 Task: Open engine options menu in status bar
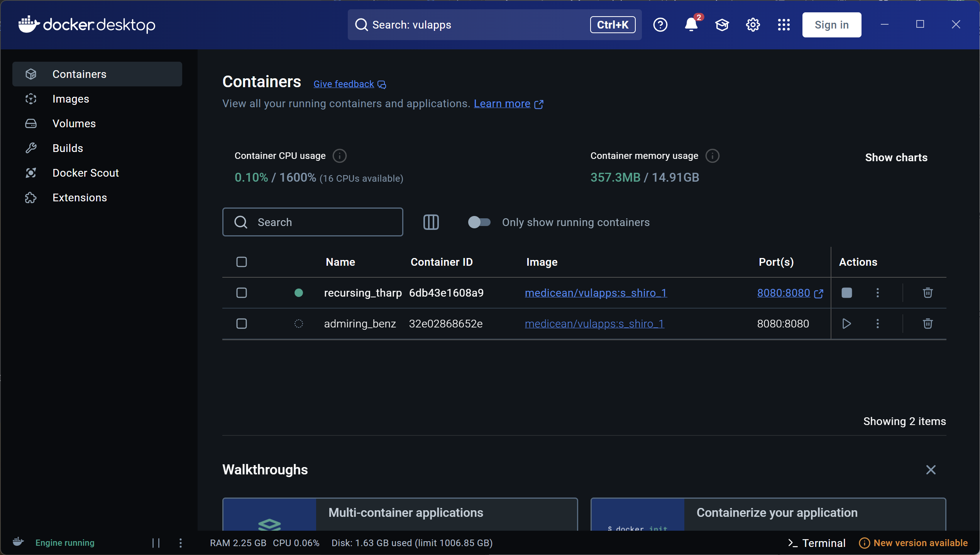181,543
